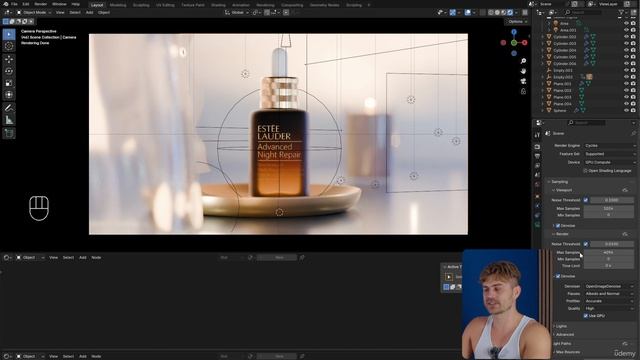The image size is (640, 360).
Task: Open the Global transform orientation dropdown
Action: pos(237,13)
